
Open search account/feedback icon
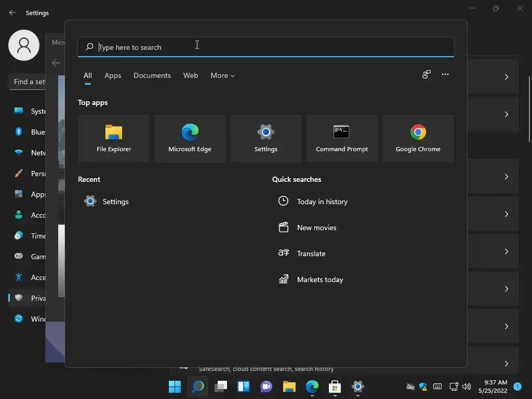(426, 74)
